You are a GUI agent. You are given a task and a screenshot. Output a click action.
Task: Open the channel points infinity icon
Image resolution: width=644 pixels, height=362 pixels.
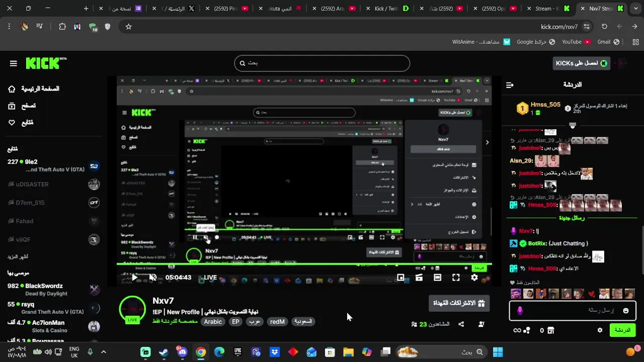(517, 330)
